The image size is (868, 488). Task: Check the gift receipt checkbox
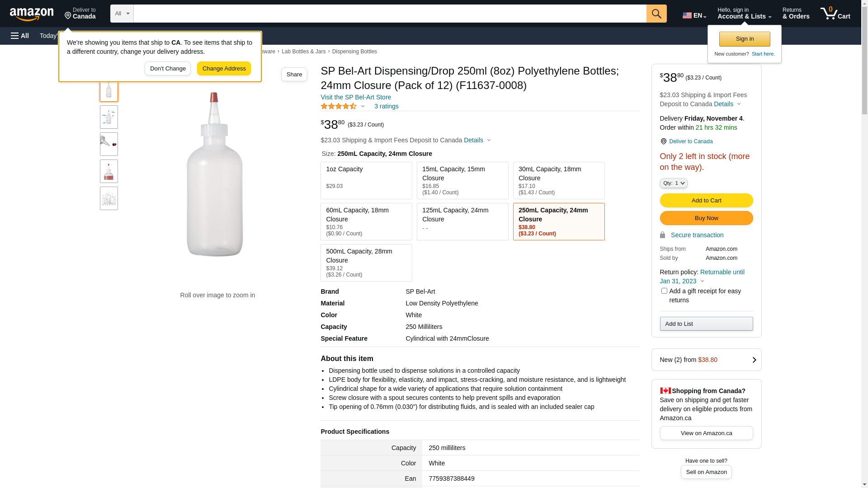tap(664, 291)
